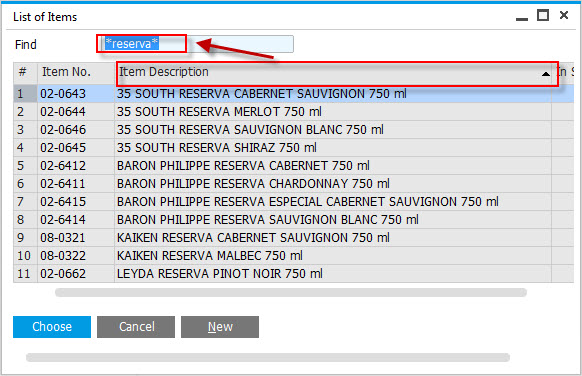This screenshot has width=582, height=376.
Task: Click the Item No. column header
Action: [x=76, y=73]
